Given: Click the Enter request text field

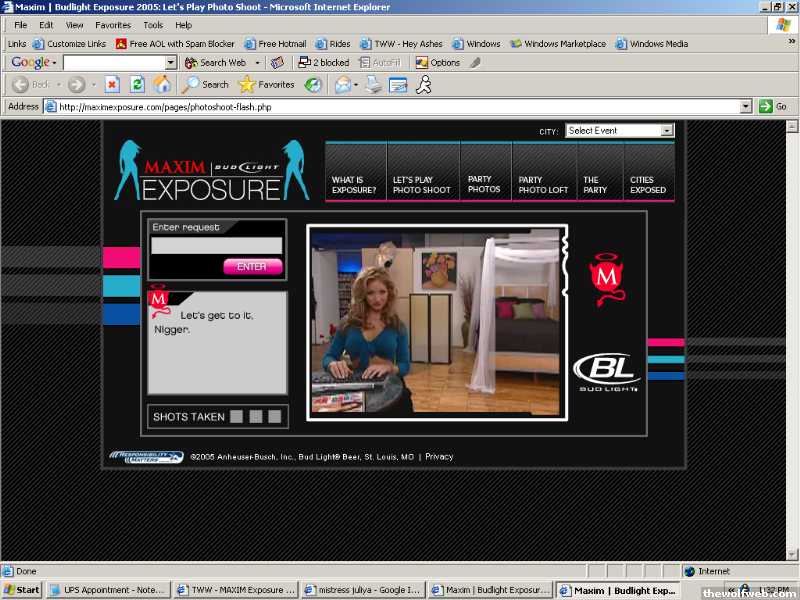Looking at the screenshot, I should coord(217,246).
